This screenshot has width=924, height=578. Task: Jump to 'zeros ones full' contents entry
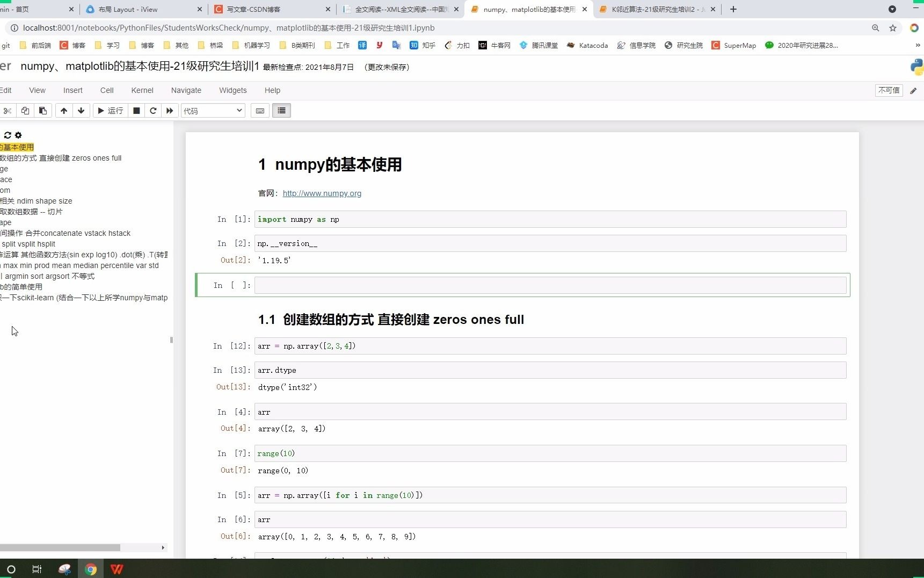coord(61,158)
